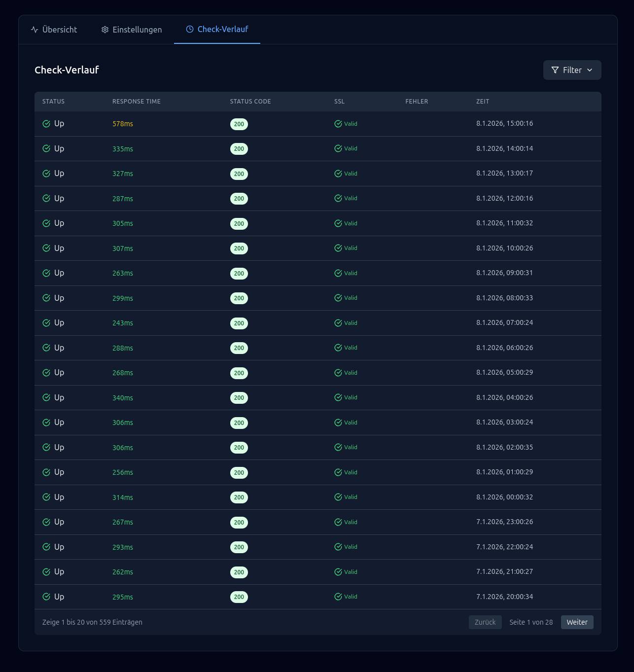Open the Filter dropdown
Image resolution: width=634 pixels, height=672 pixels.
[572, 70]
